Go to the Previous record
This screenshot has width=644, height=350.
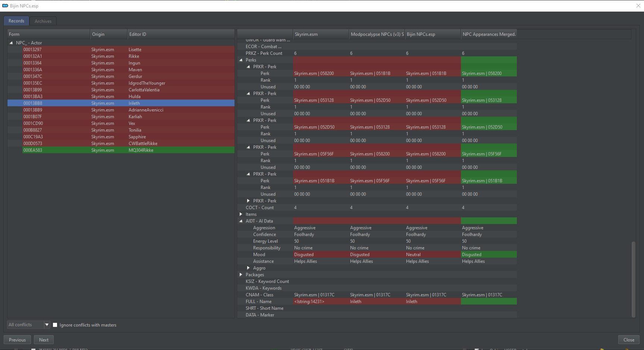coord(18,340)
